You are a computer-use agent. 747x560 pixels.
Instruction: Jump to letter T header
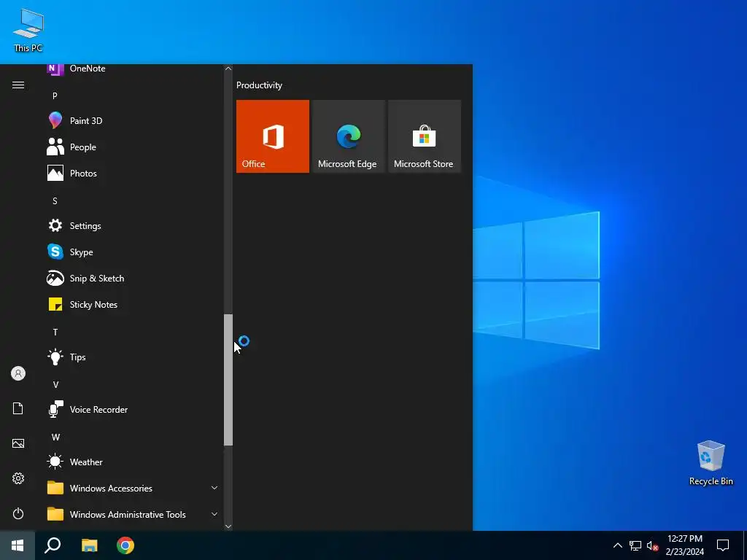55,332
